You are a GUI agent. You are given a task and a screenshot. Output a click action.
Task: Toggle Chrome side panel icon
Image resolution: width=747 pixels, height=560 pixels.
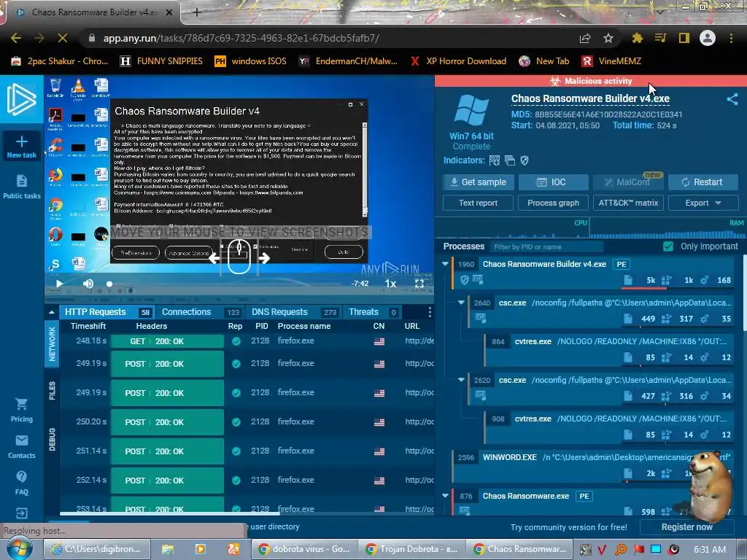pyautogui.click(x=684, y=38)
